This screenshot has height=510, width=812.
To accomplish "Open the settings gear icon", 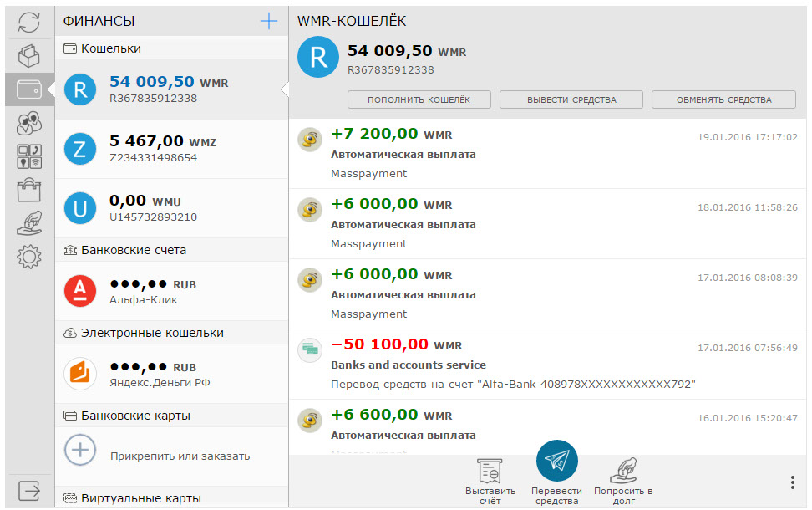I will tap(29, 257).
